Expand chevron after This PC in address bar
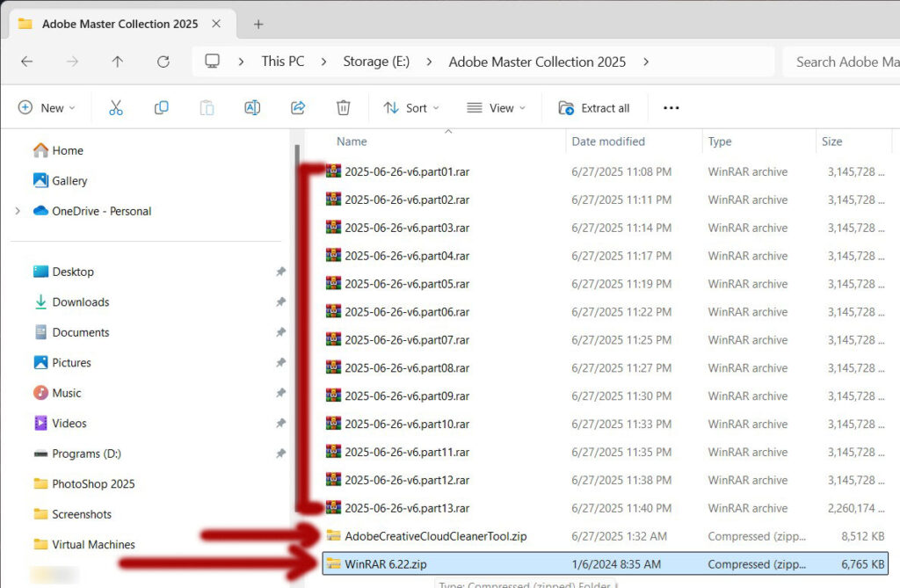Screen dimensions: 900x588 coord(323,62)
